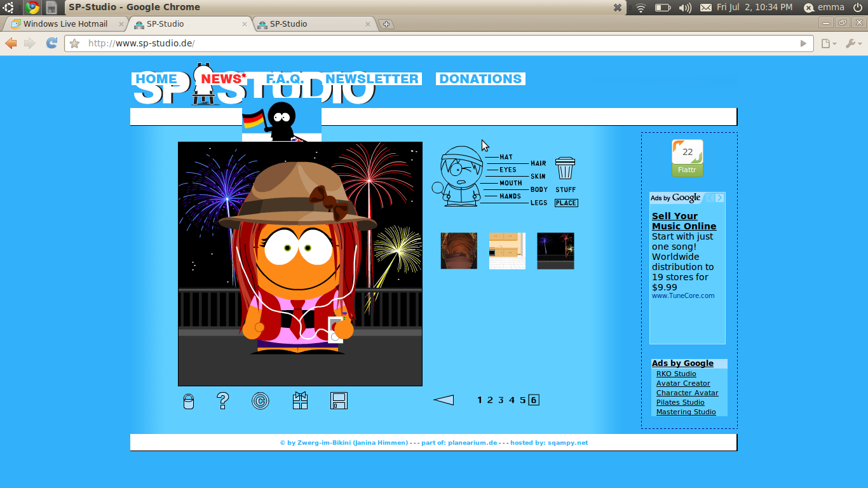Viewport: 868px width, 488px height.
Task: Click the go arrow in address bar
Action: 803,43
